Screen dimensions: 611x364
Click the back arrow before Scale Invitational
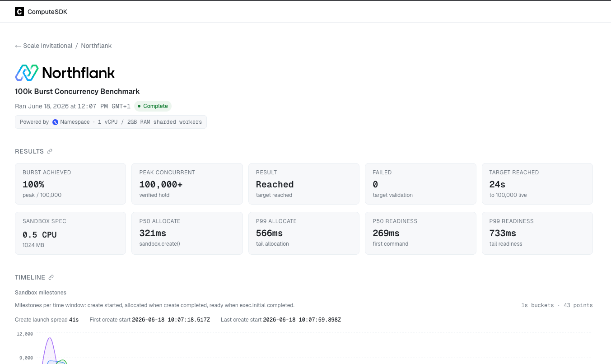(x=18, y=46)
